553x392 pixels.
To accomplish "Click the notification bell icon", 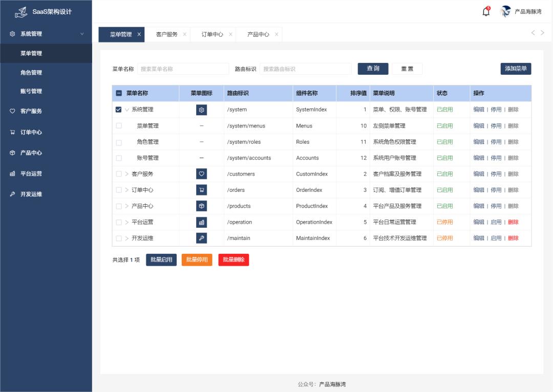I will [486, 12].
